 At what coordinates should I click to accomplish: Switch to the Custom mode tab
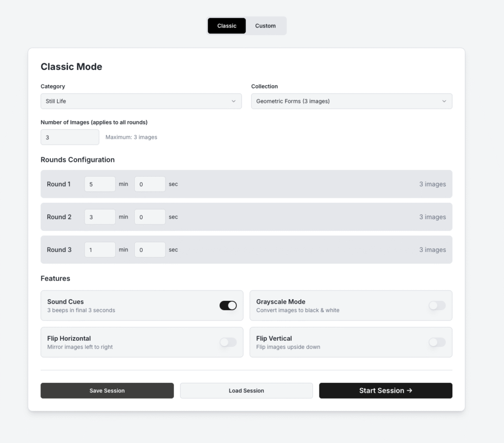coord(265,26)
